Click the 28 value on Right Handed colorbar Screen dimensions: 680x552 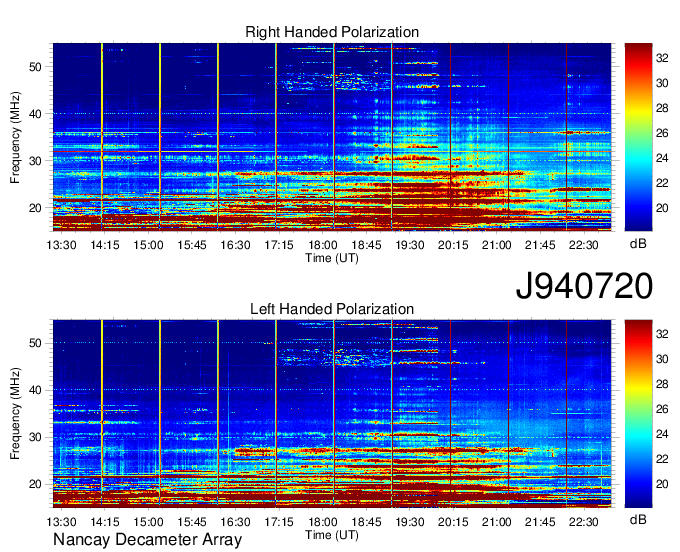[662, 108]
